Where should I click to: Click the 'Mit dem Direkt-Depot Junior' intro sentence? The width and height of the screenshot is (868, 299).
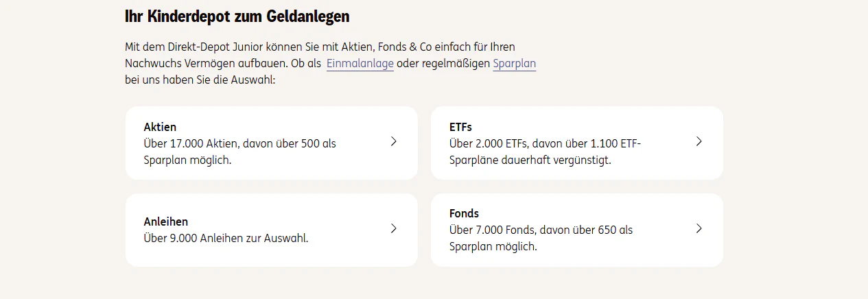tap(320, 47)
